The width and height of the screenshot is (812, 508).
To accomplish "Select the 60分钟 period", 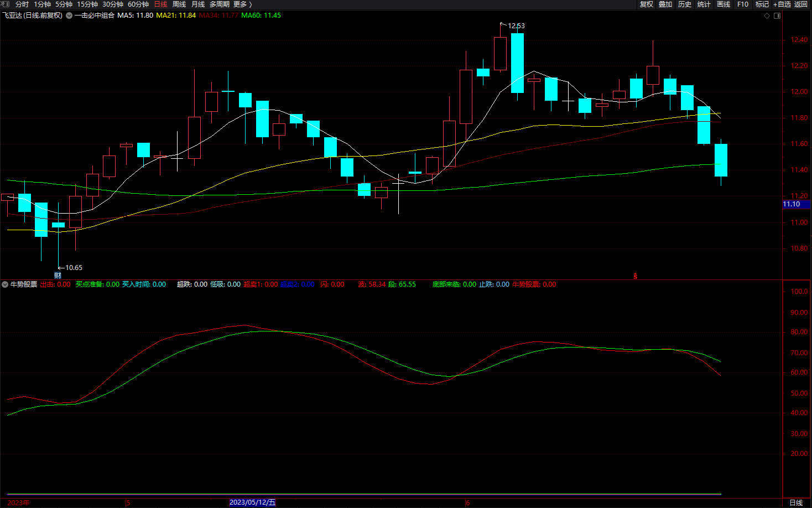I will click(x=138, y=4).
